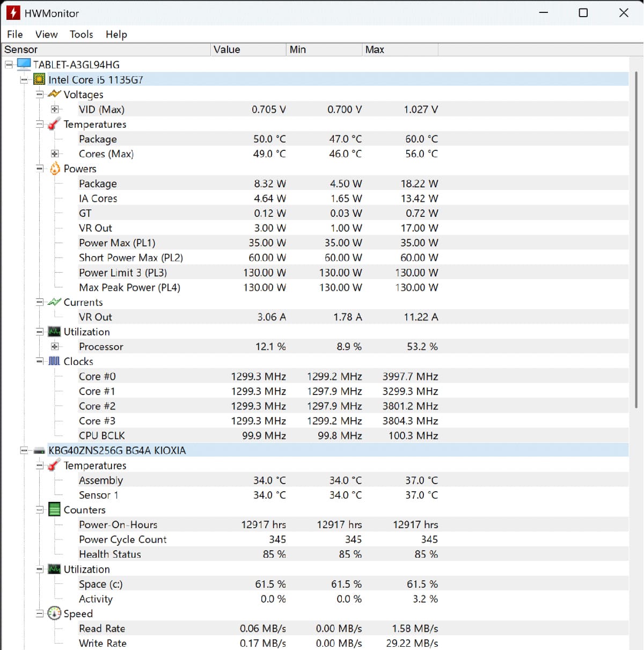Click the Value column header
Screen dimensions: 644x650
(248, 49)
